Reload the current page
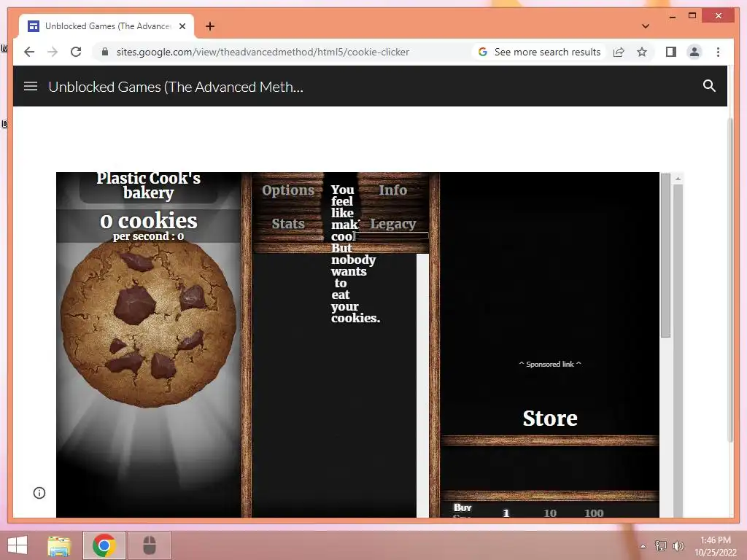The height and width of the screenshot is (560, 747). pos(76,52)
